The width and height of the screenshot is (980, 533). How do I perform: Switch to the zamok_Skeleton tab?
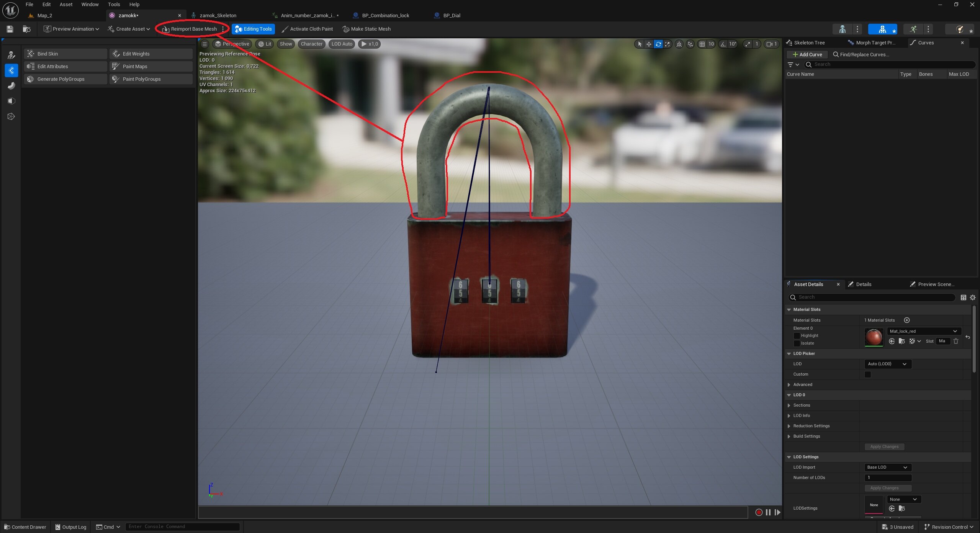pos(218,15)
